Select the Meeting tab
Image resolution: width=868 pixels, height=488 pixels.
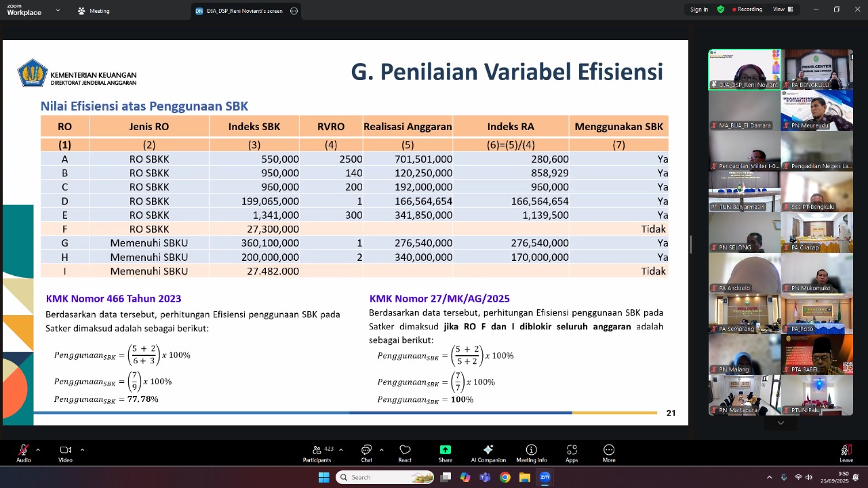(94, 11)
